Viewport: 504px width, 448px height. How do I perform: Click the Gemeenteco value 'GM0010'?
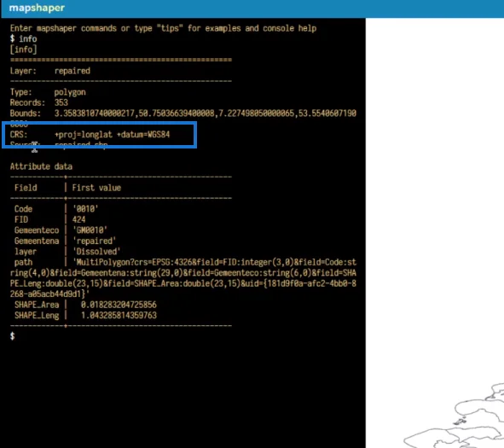point(90,230)
